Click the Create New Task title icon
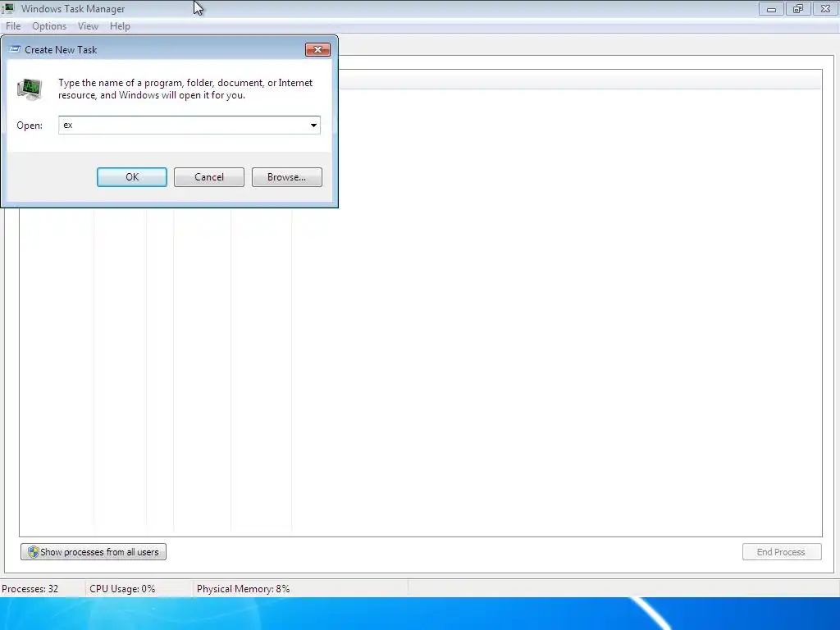Viewport: 840px width, 630px height. (x=15, y=50)
